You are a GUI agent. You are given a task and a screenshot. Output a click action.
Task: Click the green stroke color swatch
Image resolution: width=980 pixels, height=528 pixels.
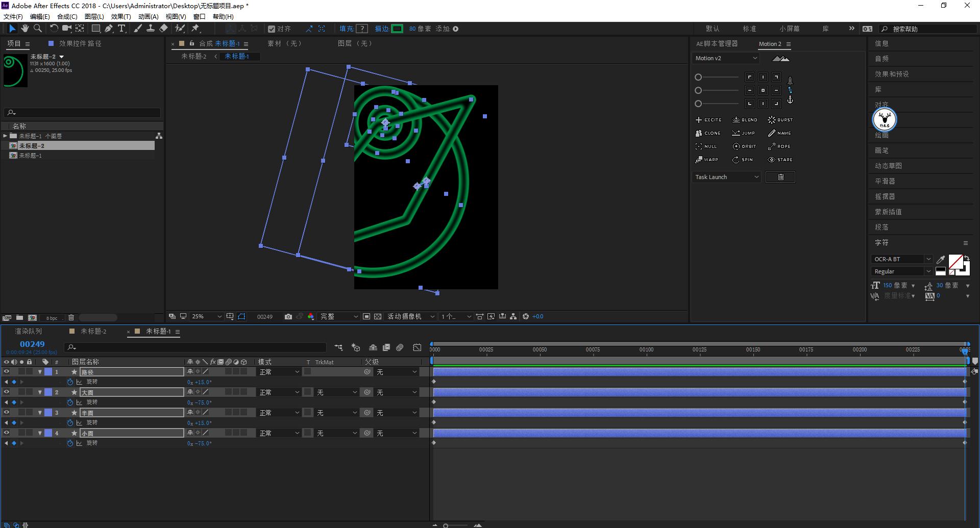397,29
